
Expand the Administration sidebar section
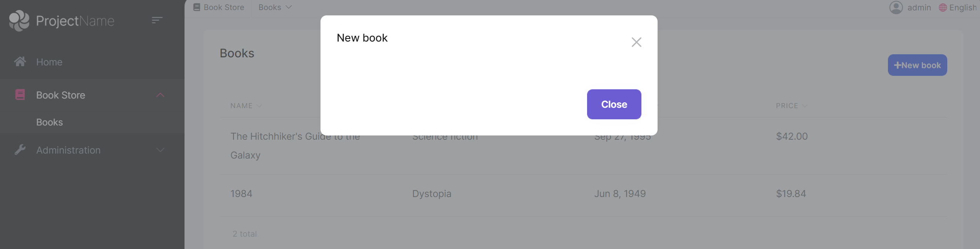click(160, 150)
